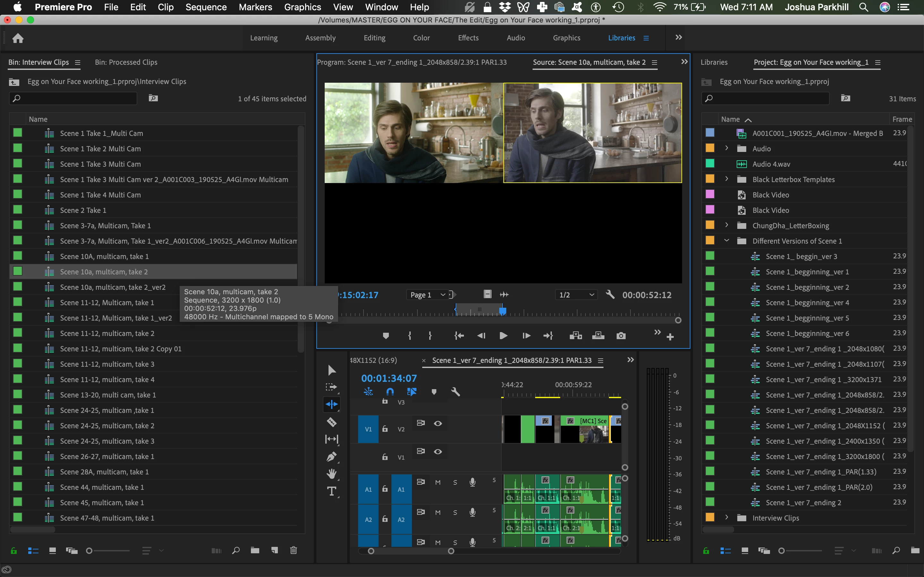This screenshot has height=577, width=924.
Task: Collapse the Different Versions of Scene 1 bin
Action: [x=727, y=240]
